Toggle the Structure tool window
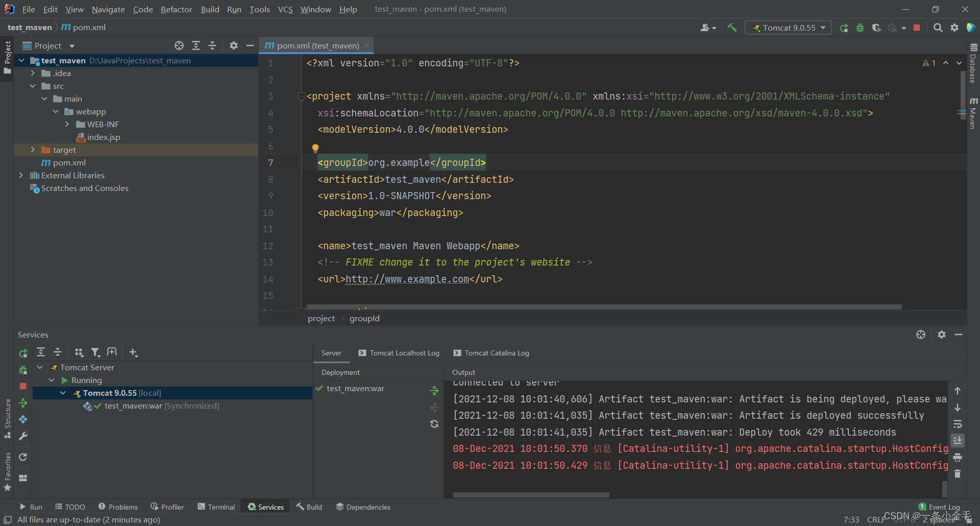 click(x=7, y=419)
